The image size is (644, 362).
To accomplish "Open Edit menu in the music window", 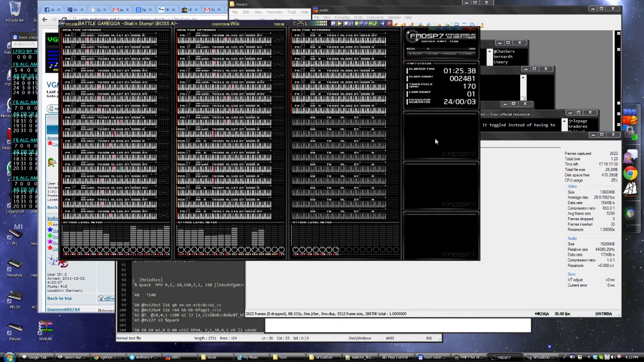I will pos(246,12).
